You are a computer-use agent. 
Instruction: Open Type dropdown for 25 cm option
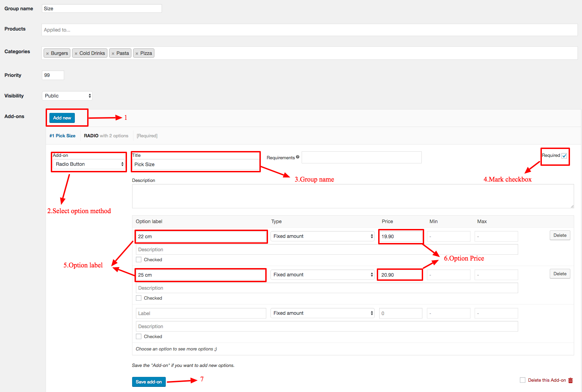click(322, 275)
